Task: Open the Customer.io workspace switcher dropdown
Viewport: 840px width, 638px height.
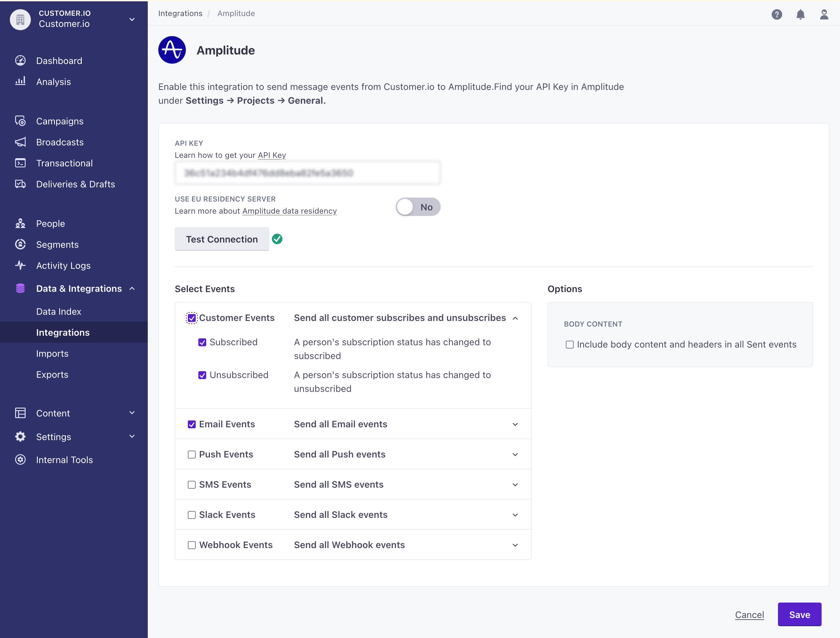Action: tap(132, 19)
